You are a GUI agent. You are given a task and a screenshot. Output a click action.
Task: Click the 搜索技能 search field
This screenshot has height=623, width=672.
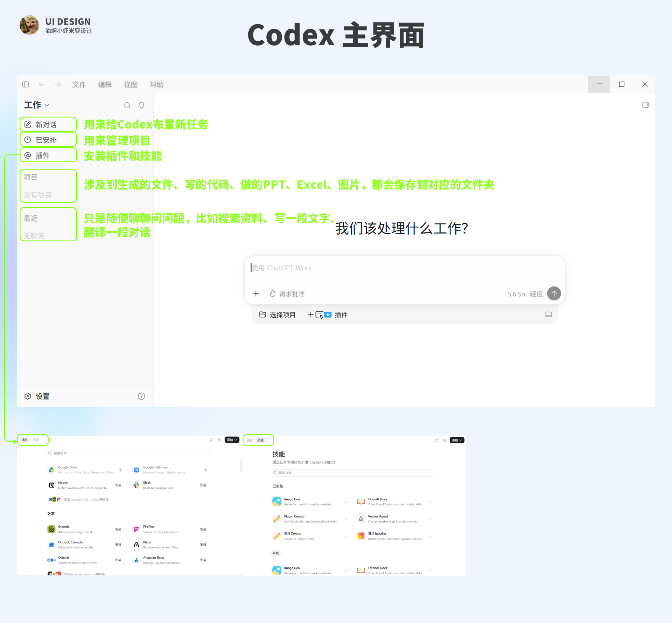tap(353, 473)
